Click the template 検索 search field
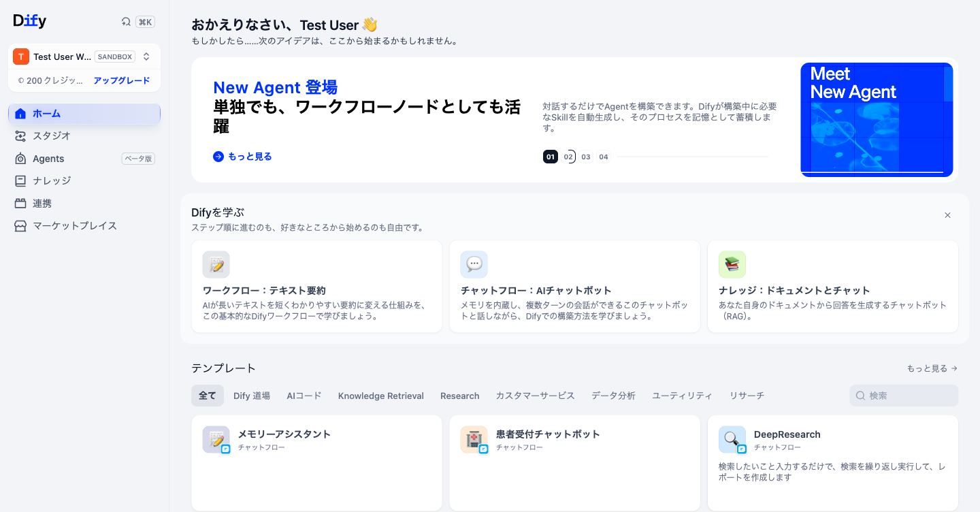Viewport: 980px width, 512px height. point(904,396)
